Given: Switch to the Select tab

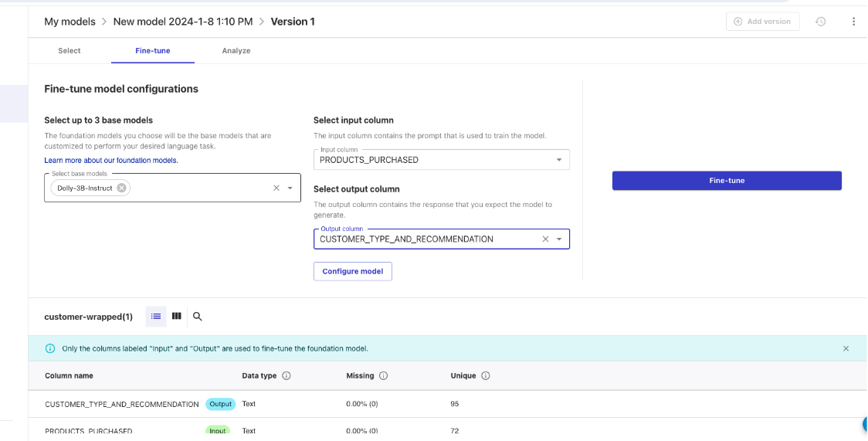Looking at the screenshot, I should [70, 51].
